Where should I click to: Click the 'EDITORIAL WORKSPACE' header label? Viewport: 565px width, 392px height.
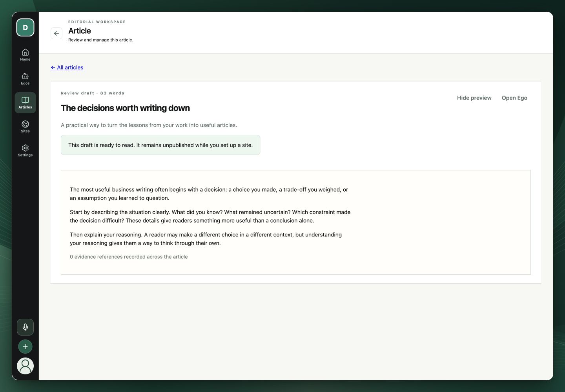click(x=97, y=22)
